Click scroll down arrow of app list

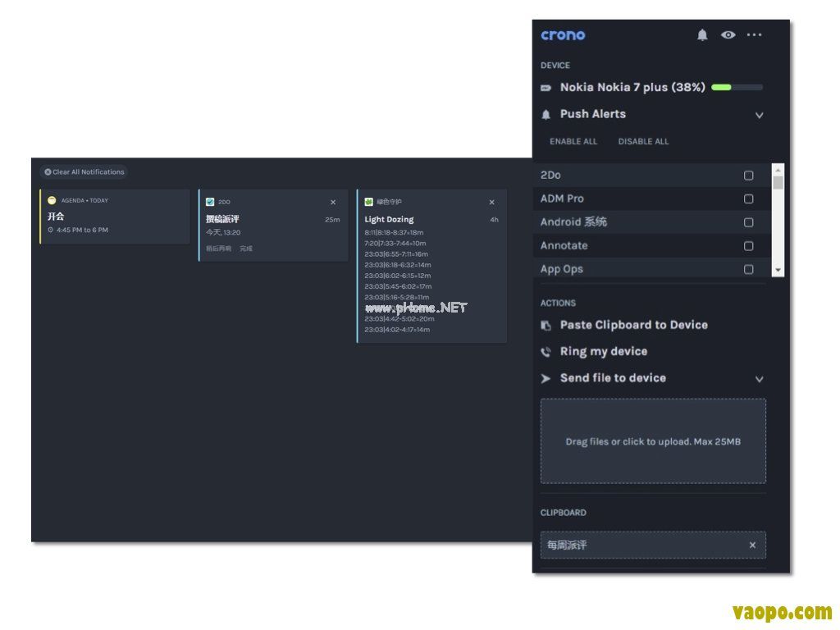coord(778,271)
